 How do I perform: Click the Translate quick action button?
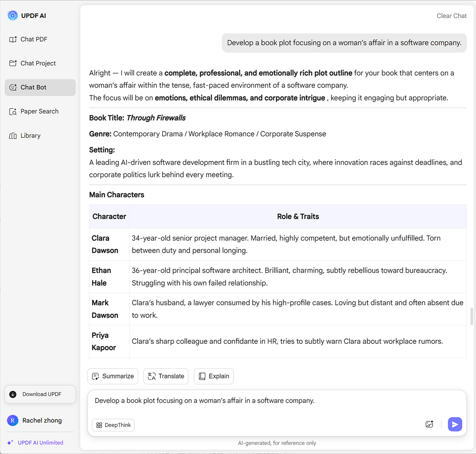(x=166, y=376)
